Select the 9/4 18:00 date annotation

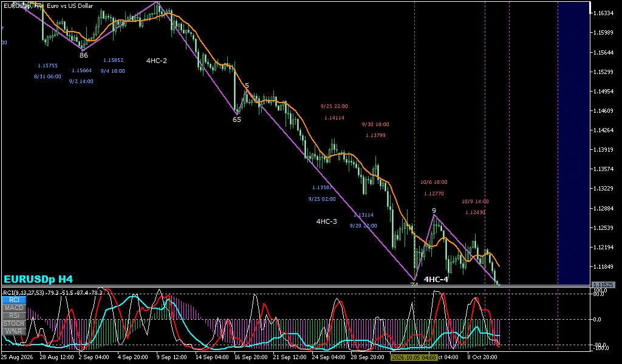[x=112, y=72]
